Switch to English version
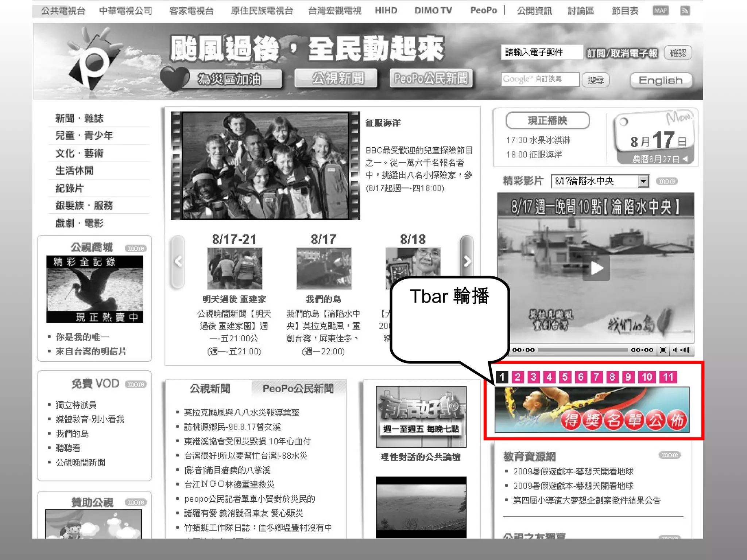This screenshot has height=560, width=747. tap(661, 80)
